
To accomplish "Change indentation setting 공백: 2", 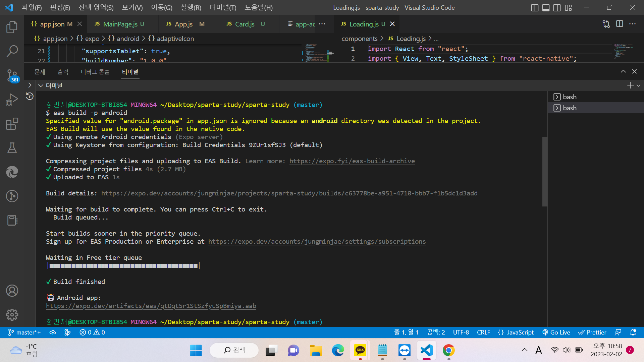I will coord(436,333).
